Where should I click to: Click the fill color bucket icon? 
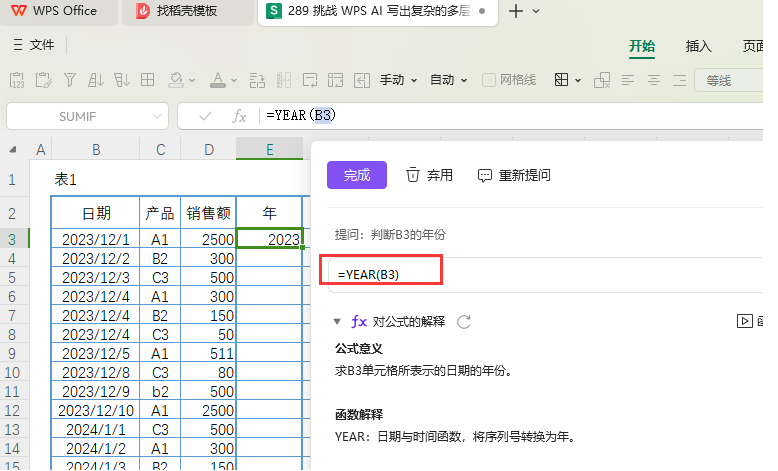tap(176, 80)
